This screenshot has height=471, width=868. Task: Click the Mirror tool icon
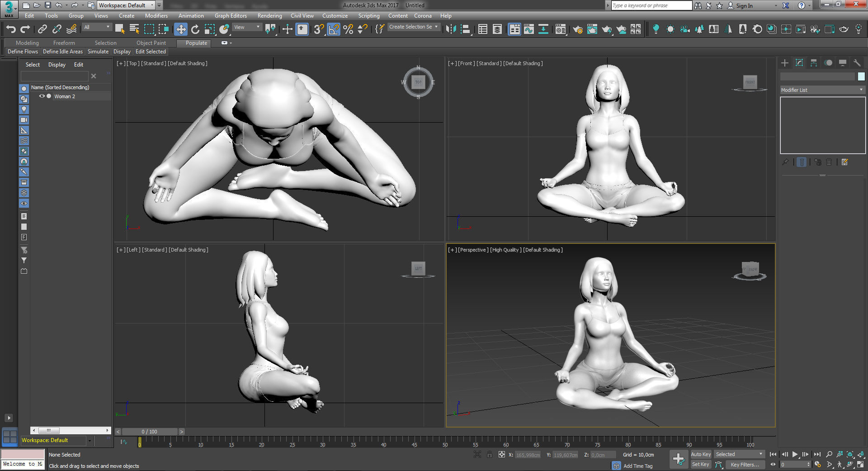point(451,29)
